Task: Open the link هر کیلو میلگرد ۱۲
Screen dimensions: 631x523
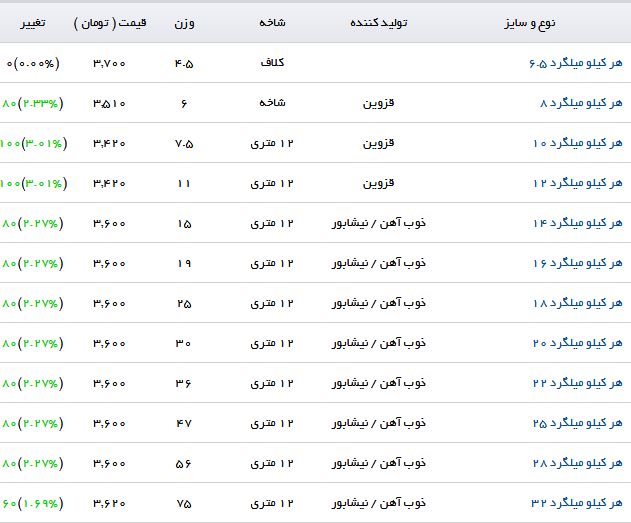Action: coord(577,183)
